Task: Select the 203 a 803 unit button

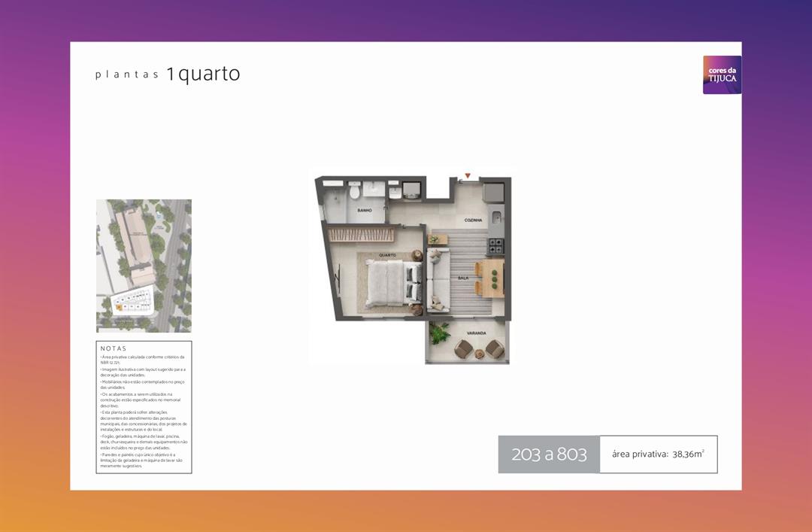Action: (548, 454)
